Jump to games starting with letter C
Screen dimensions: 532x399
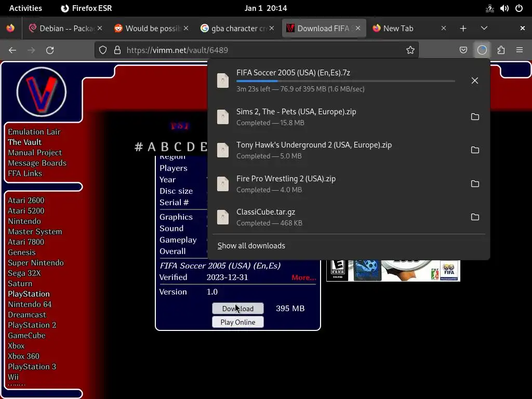pos(178,147)
